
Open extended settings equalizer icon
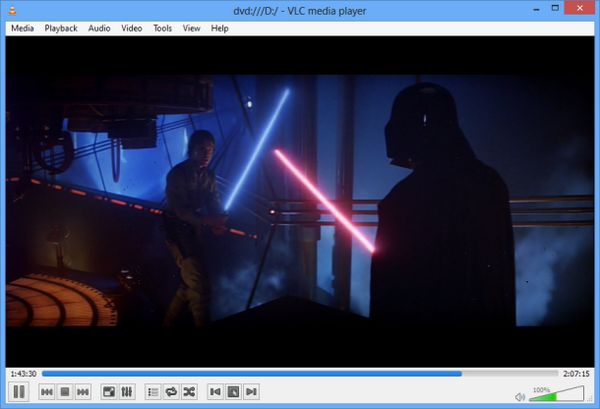[127, 392]
